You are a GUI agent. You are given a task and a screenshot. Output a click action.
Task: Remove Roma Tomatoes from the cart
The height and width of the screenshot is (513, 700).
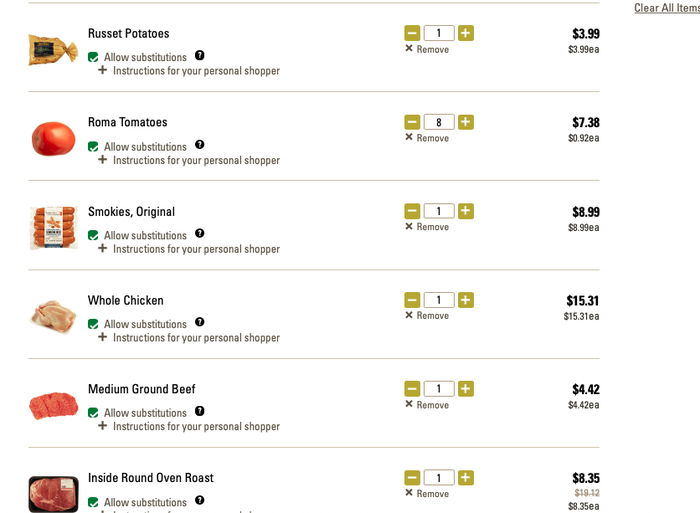(x=427, y=138)
